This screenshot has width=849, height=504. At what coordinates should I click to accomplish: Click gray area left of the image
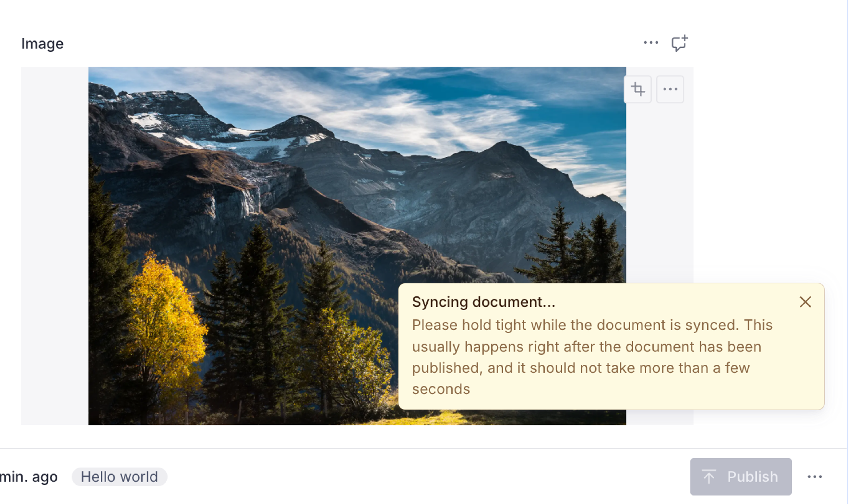click(54, 244)
